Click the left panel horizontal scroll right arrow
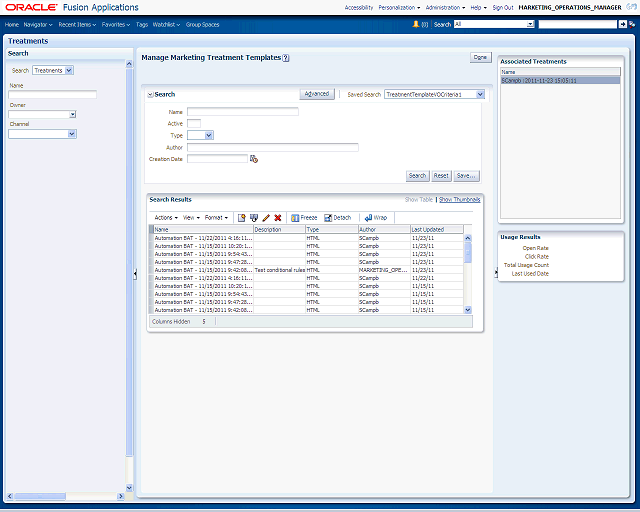This screenshot has width=640, height=512. [x=120, y=496]
